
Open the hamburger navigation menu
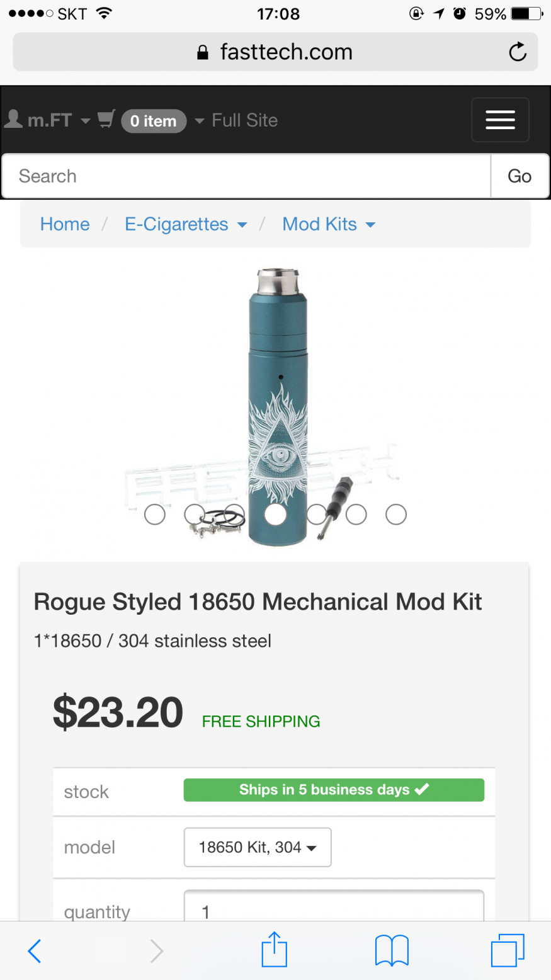500,120
